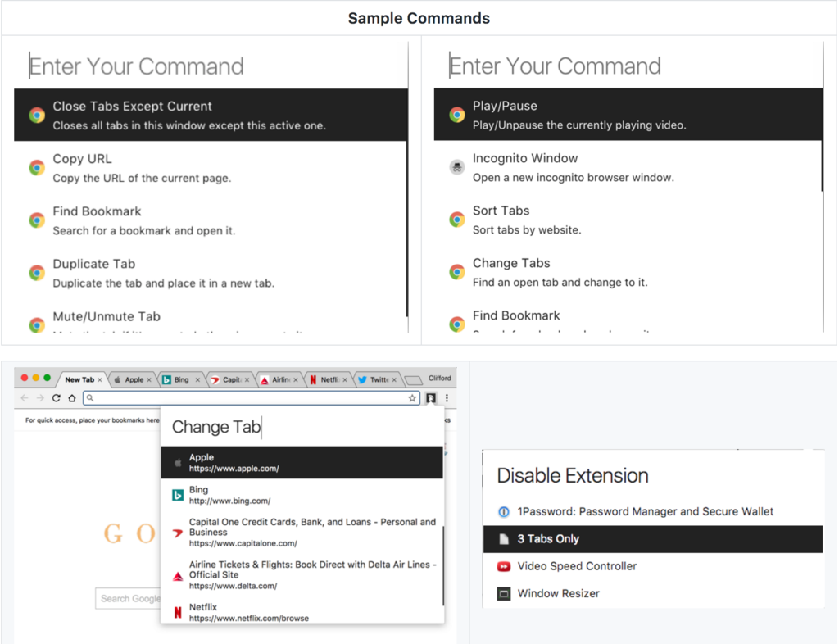Select the Sort Tabs command
Image resolution: width=839 pixels, height=644 pixels.
pyautogui.click(x=628, y=220)
